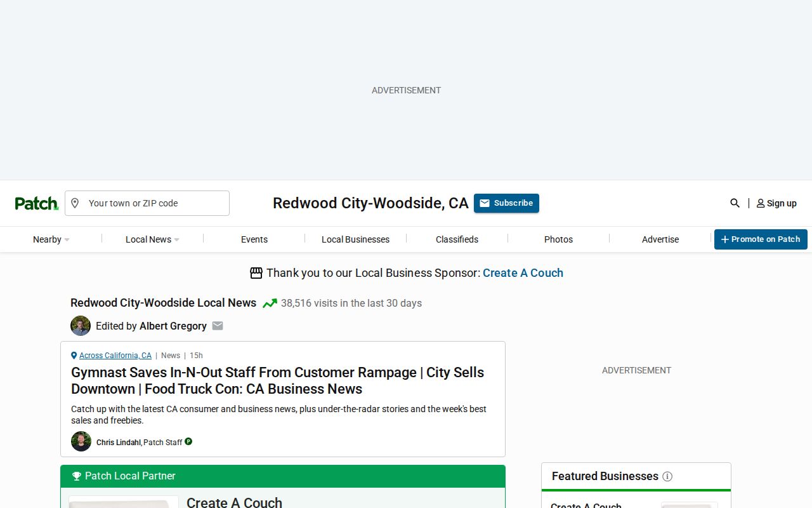The width and height of the screenshot is (812, 508).
Task: Click Create A Couch in Featured Businesses
Action: click(x=586, y=505)
